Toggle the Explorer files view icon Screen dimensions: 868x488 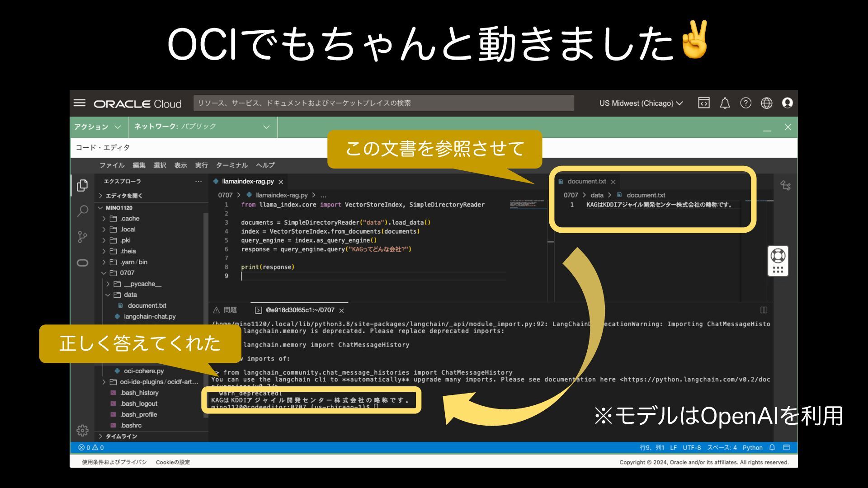click(83, 185)
